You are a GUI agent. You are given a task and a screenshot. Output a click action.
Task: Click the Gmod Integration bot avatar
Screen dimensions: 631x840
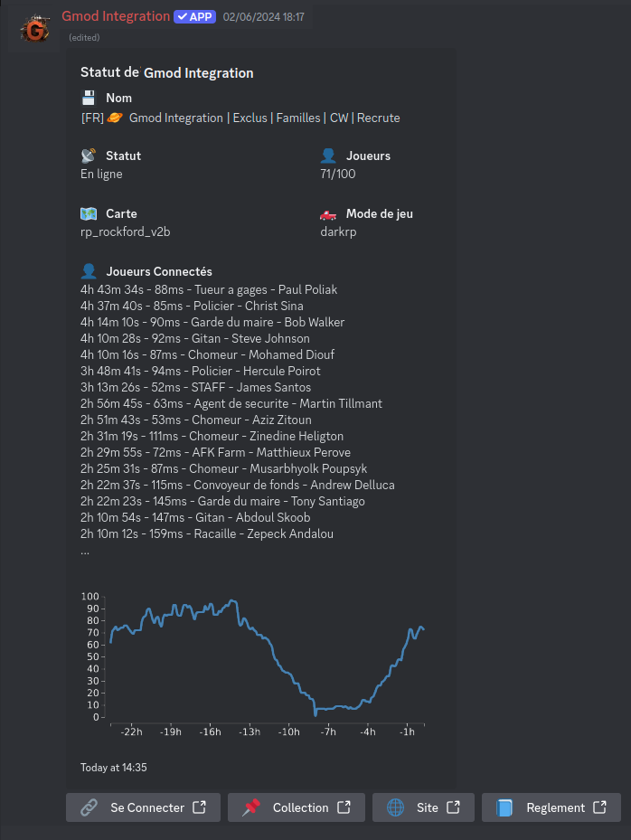coord(35,29)
